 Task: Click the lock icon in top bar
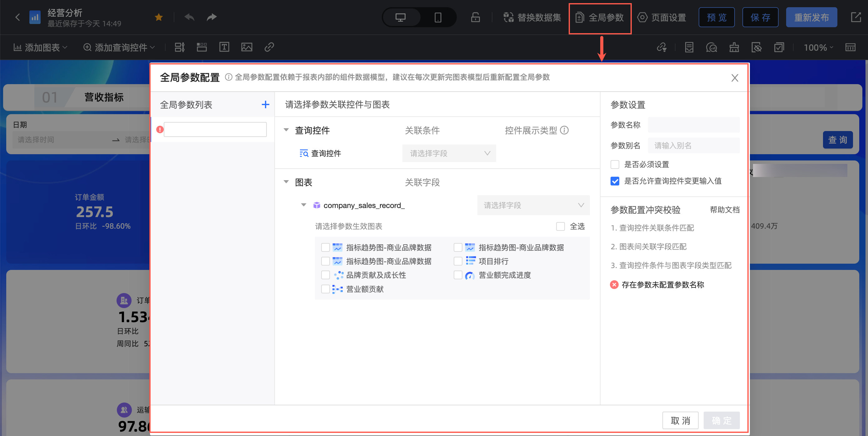(475, 17)
